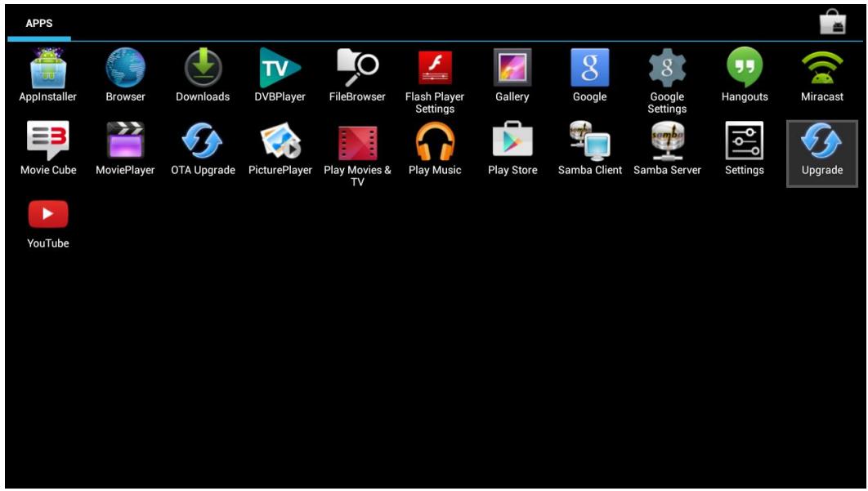Start the OTA Upgrade app
The height and width of the screenshot is (491, 868).
click(x=203, y=149)
